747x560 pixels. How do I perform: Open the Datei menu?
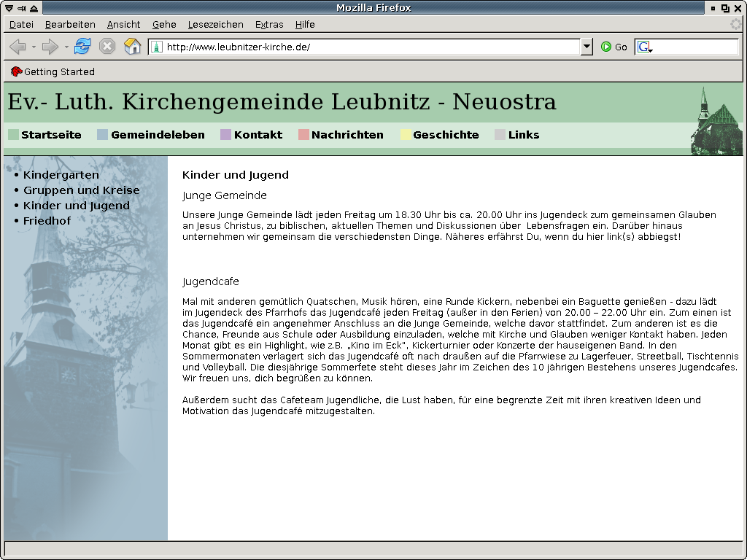click(x=21, y=24)
